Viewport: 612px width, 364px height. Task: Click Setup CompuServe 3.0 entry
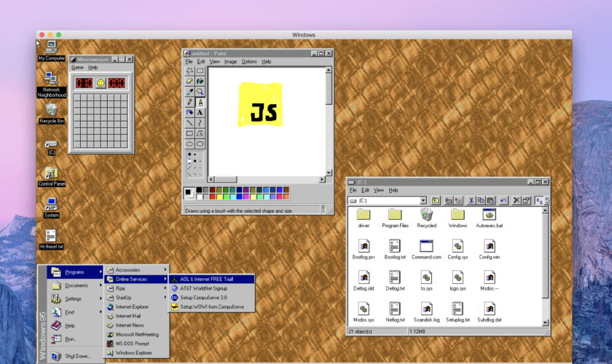(203, 298)
